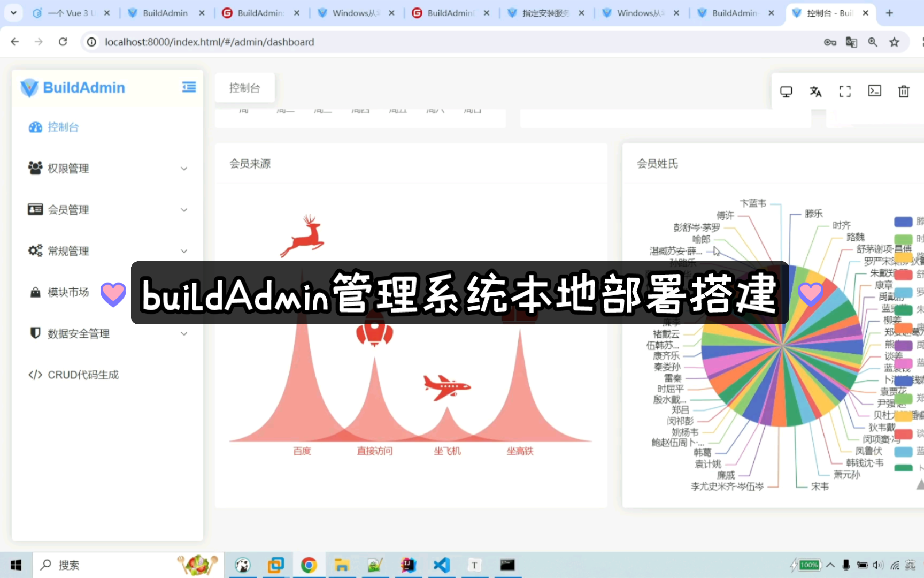Open the saved passwords key icon
Image resolution: width=924 pixels, height=578 pixels.
click(830, 42)
